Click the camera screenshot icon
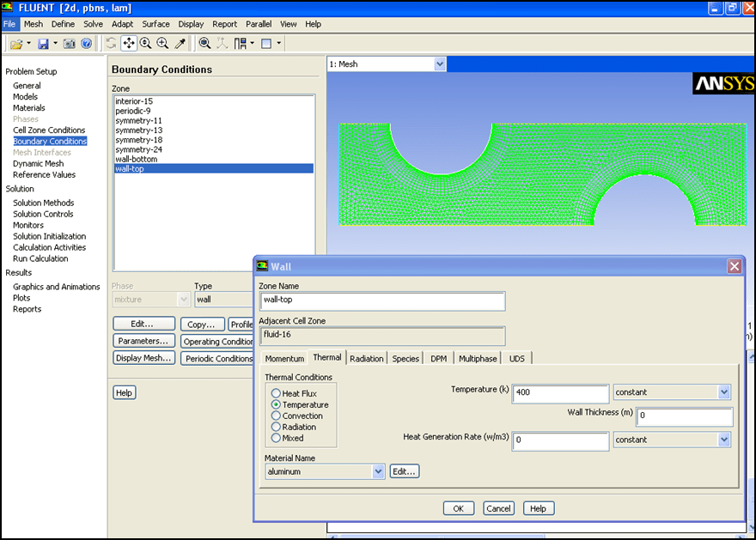 [x=70, y=43]
